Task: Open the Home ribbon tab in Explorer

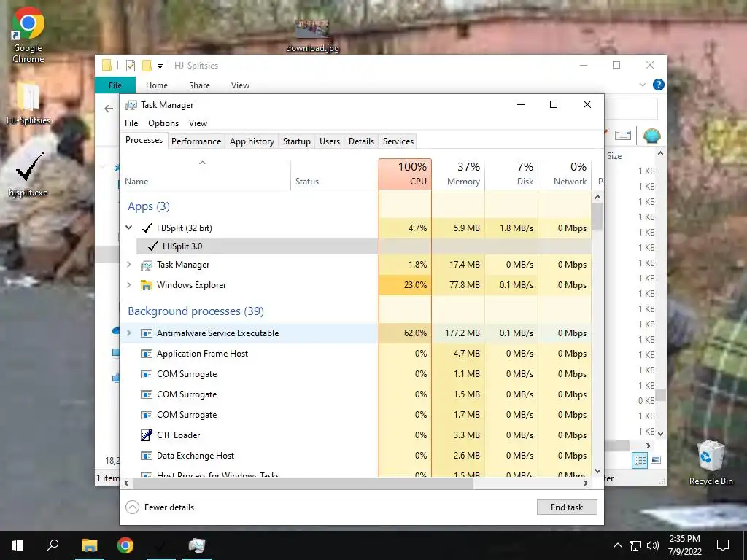Action: [x=157, y=85]
